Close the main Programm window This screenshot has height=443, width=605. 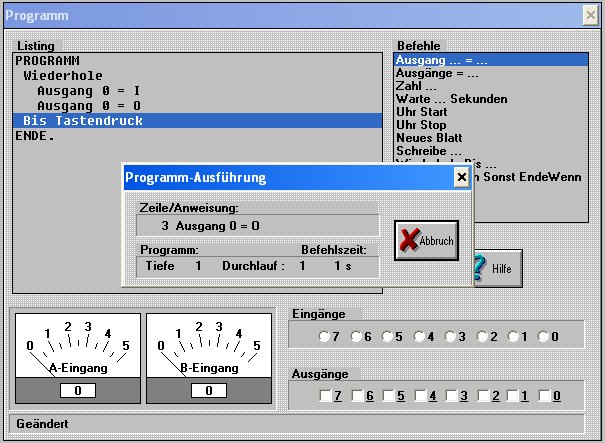tap(590, 15)
